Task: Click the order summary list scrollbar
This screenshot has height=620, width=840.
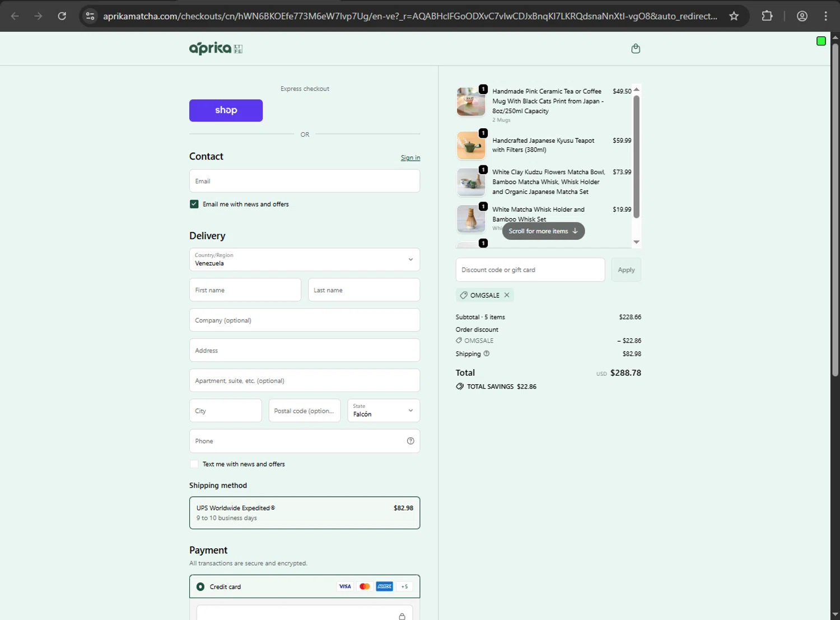Action: click(x=636, y=157)
